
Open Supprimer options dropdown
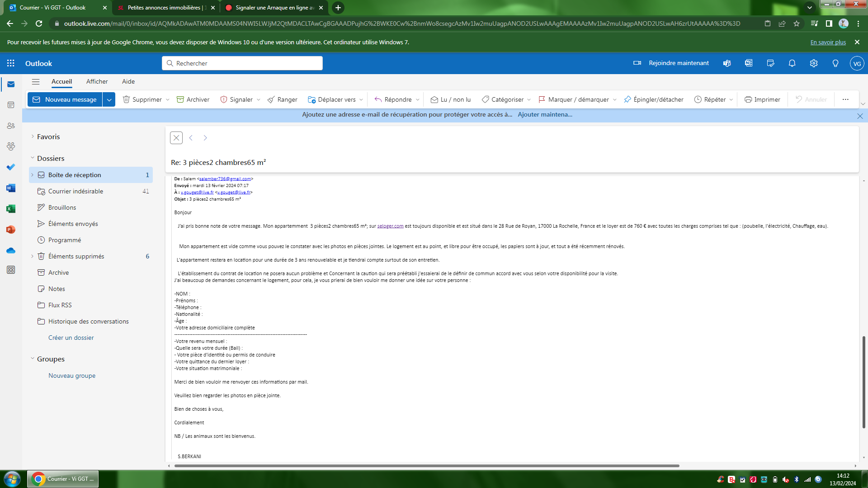click(x=168, y=99)
